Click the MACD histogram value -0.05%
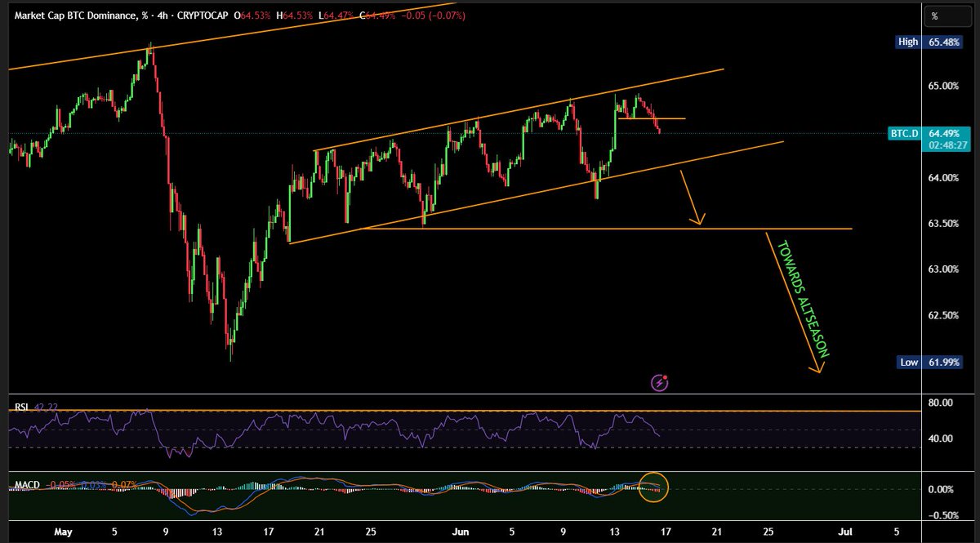The height and width of the screenshot is (543, 980). tap(61, 486)
